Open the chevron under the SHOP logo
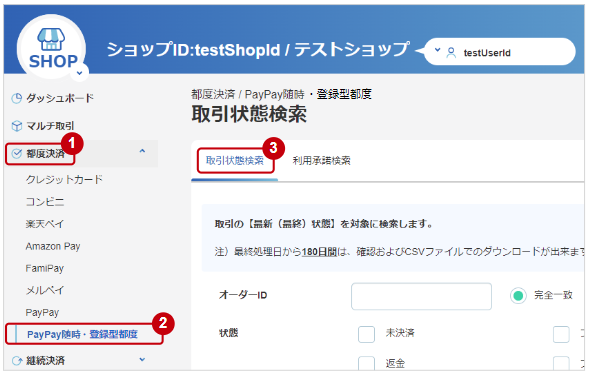590x376 pixels. coord(79,73)
